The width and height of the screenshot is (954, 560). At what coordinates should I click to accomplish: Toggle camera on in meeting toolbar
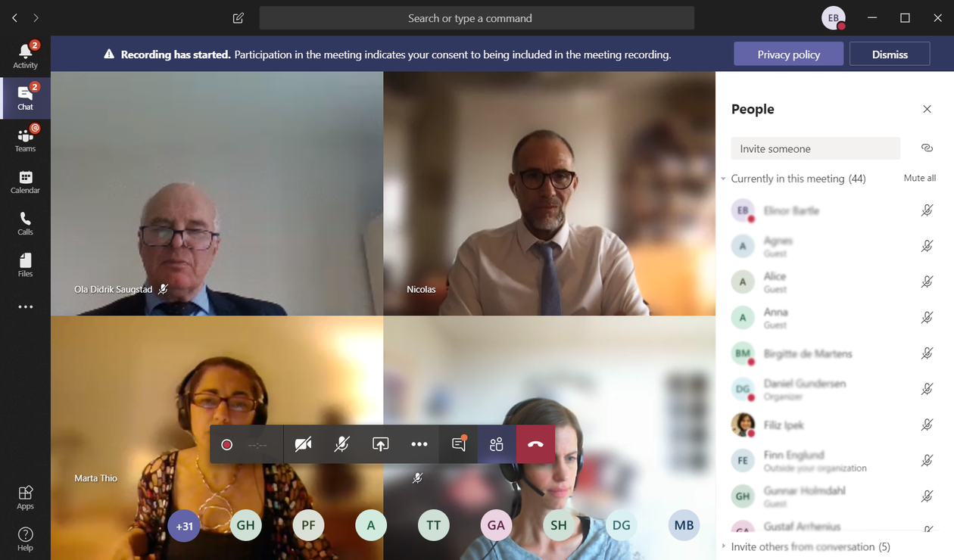click(x=304, y=444)
